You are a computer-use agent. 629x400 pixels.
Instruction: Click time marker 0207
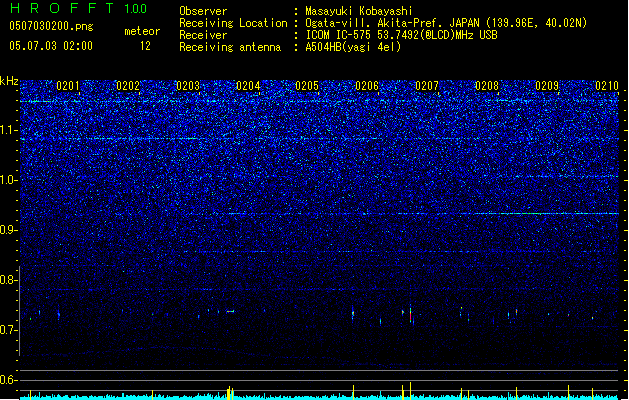(x=427, y=86)
